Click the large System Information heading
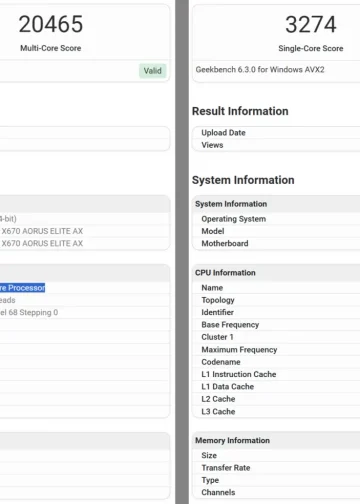This screenshot has height=504, width=360. 243,180
